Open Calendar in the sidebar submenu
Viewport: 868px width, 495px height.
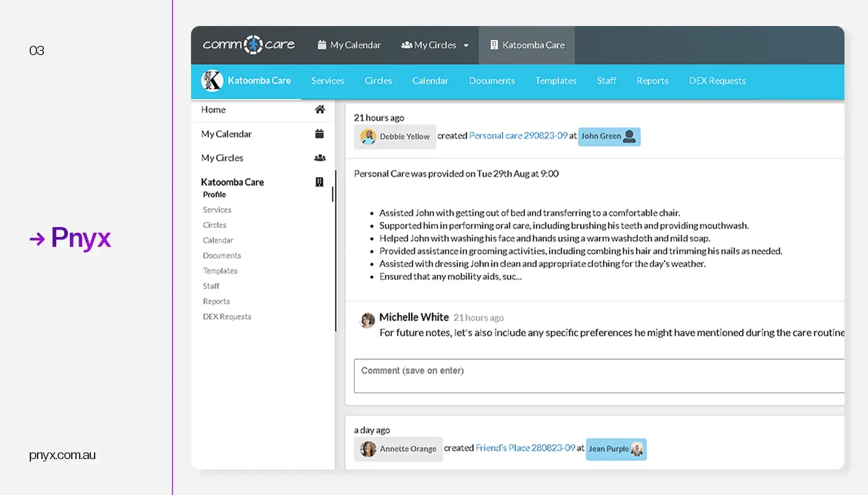[218, 240]
